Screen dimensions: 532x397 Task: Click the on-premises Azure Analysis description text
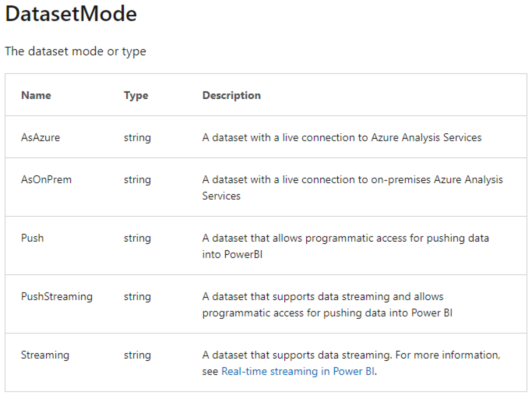[x=352, y=180]
